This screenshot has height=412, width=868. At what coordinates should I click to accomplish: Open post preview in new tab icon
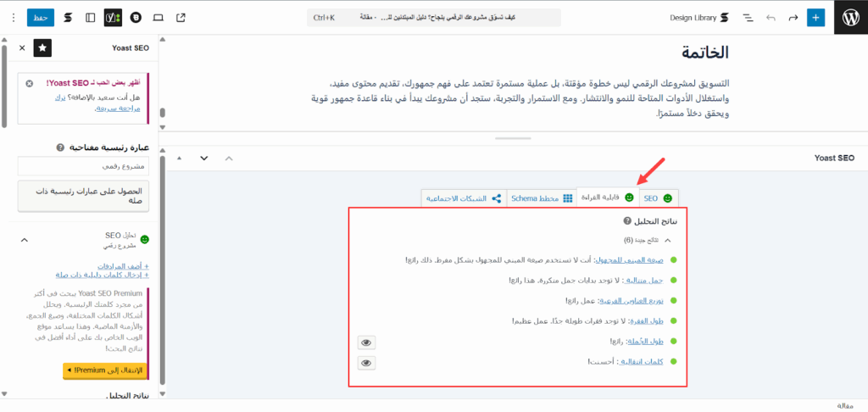coord(181,17)
